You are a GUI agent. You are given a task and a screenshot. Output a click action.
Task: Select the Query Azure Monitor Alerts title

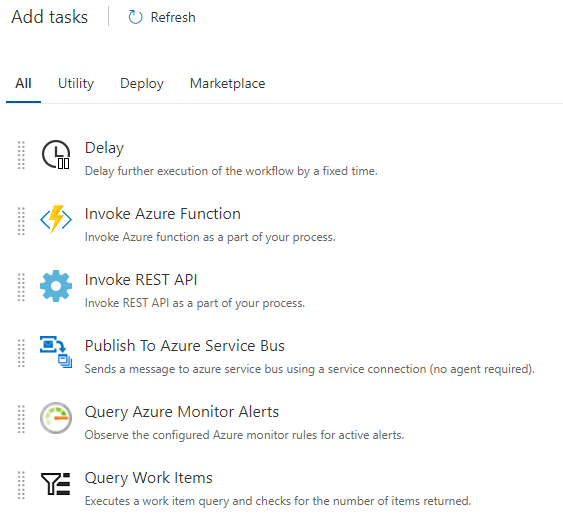point(182,412)
